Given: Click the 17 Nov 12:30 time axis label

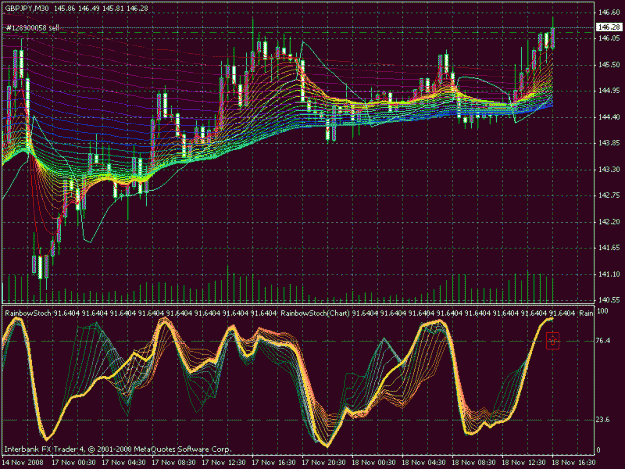Looking at the screenshot, I should (x=224, y=462).
